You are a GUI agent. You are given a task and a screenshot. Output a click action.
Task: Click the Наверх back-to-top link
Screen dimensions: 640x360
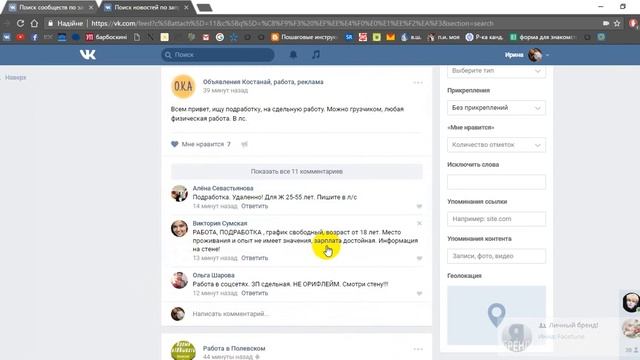pyautogui.click(x=16, y=77)
